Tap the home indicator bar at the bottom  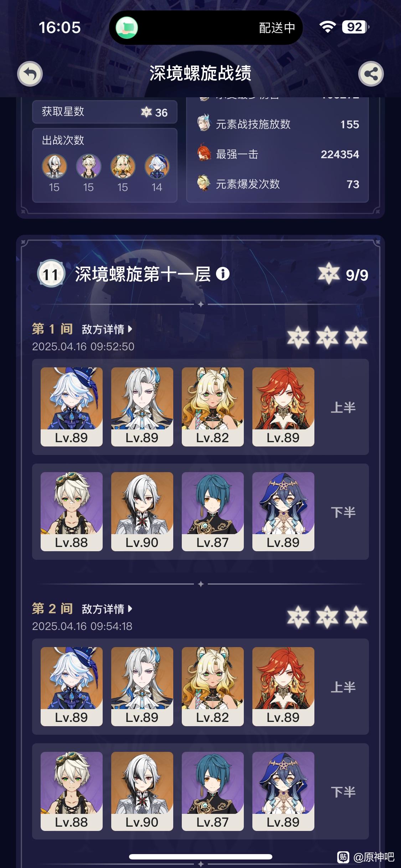point(201,857)
